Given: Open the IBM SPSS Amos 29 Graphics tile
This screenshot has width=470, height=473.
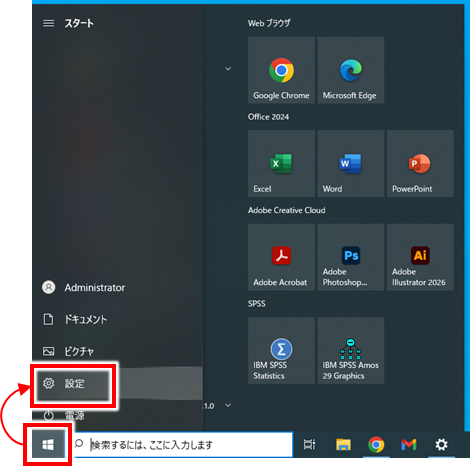Looking at the screenshot, I should (x=351, y=350).
